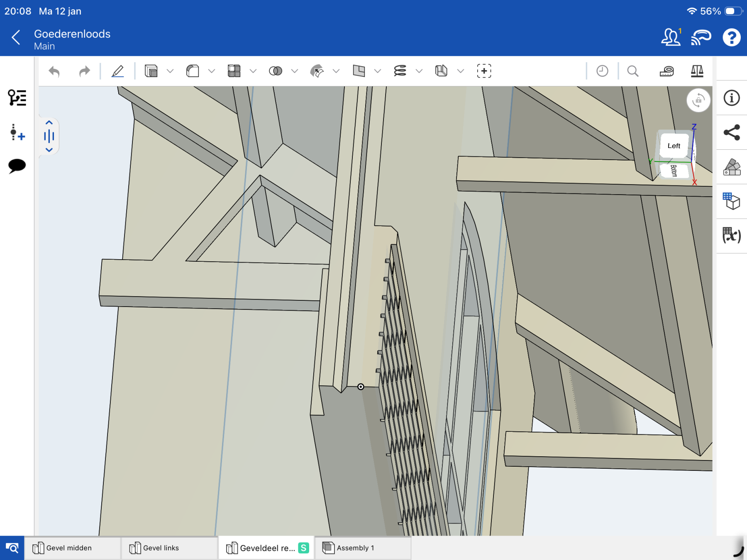Click the undo arrow in toolbar
The image size is (747, 560).
tap(54, 71)
